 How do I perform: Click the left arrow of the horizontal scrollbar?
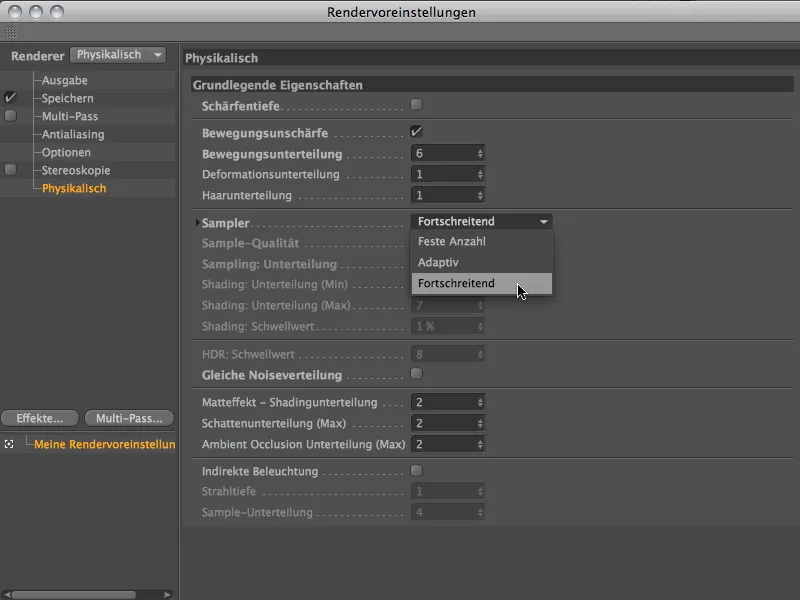(x=7, y=594)
